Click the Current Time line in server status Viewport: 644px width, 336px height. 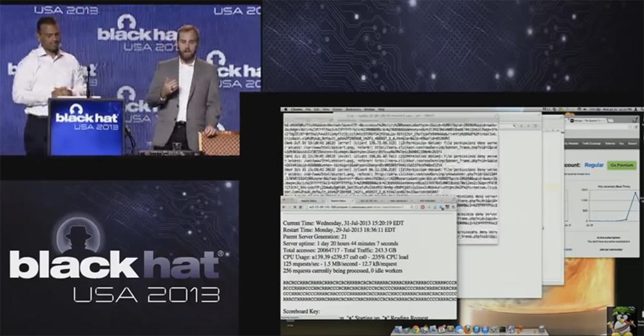343,223
